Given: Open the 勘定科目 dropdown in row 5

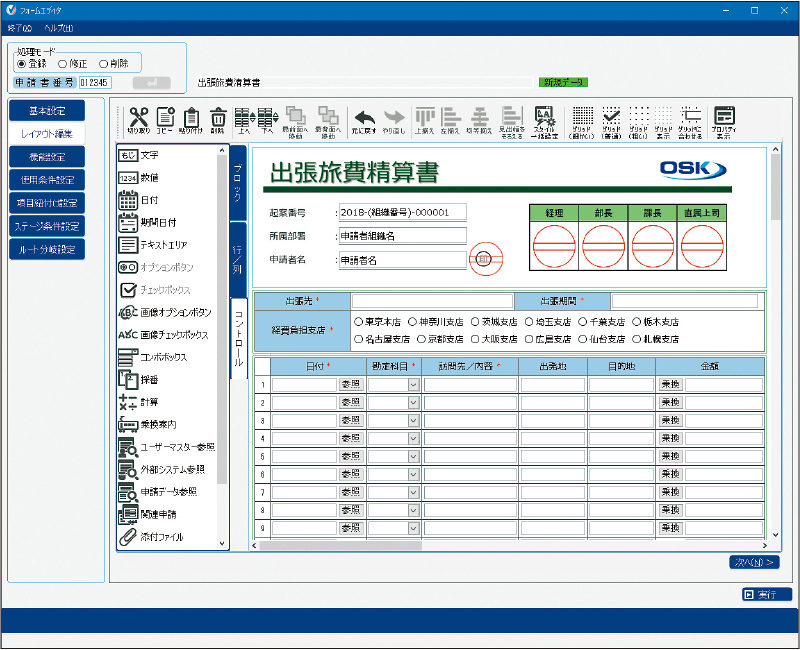Looking at the screenshot, I should click(413, 456).
